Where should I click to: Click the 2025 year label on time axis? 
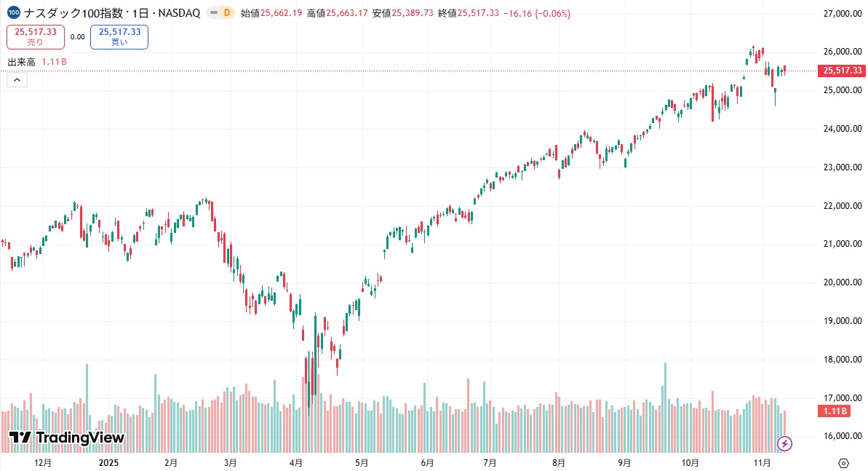[x=108, y=462]
